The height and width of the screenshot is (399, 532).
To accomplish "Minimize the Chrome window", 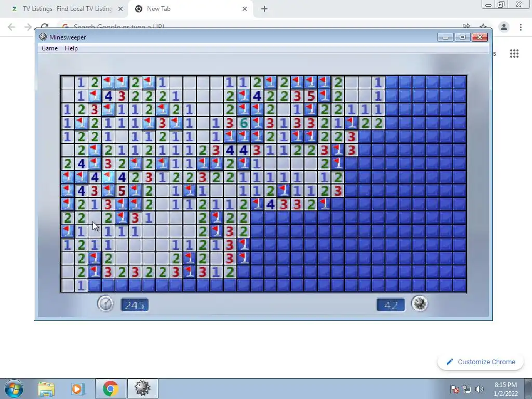I will [488, 4].
